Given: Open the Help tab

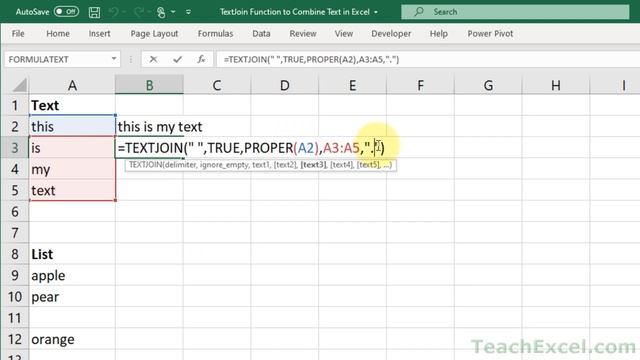Looking at the screenshot, I should [x=438, y=33].
